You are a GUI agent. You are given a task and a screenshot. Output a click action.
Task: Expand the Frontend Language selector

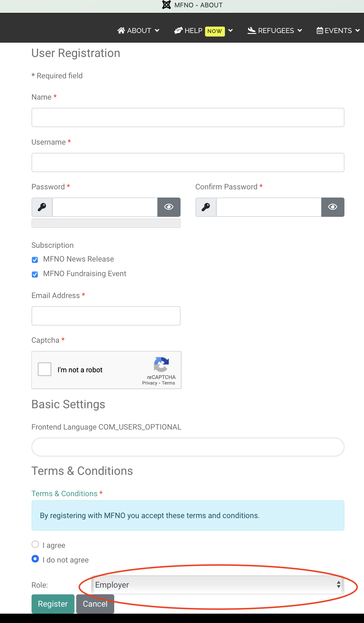tap(188, 447)
